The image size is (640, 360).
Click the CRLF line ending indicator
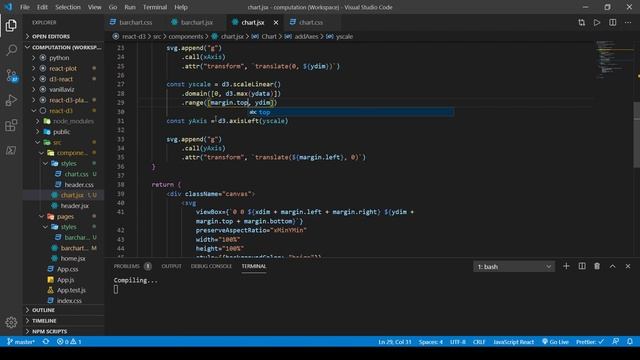point(479,342)
